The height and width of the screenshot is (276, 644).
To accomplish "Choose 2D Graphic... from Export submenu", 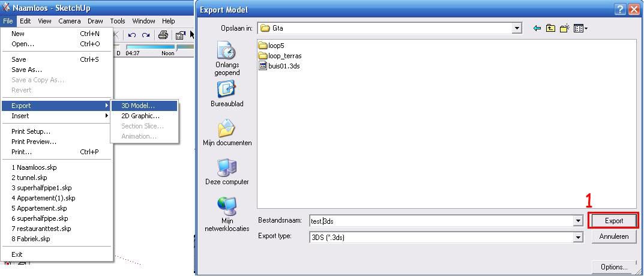I will tap(144, 116).
